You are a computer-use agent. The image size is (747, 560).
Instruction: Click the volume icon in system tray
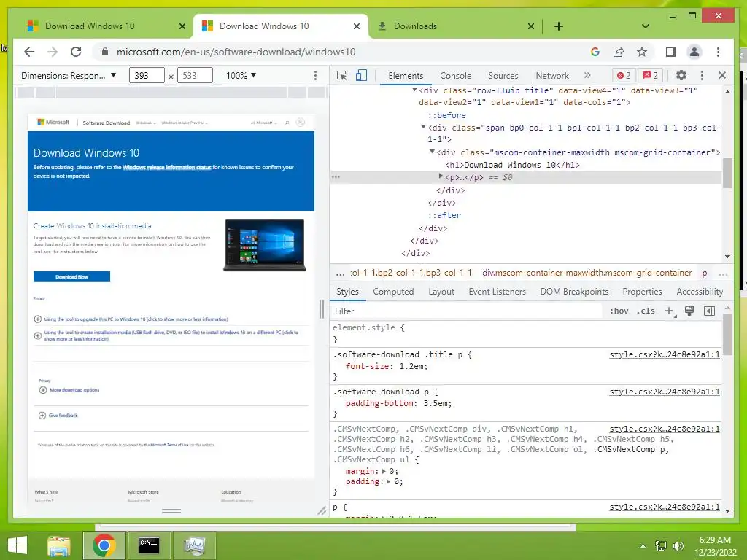[x=678, y=545]
